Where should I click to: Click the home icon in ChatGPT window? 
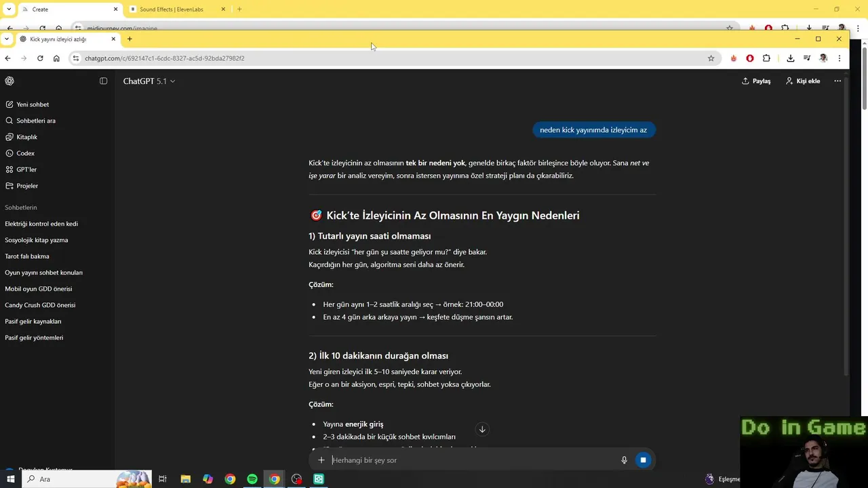56,58
